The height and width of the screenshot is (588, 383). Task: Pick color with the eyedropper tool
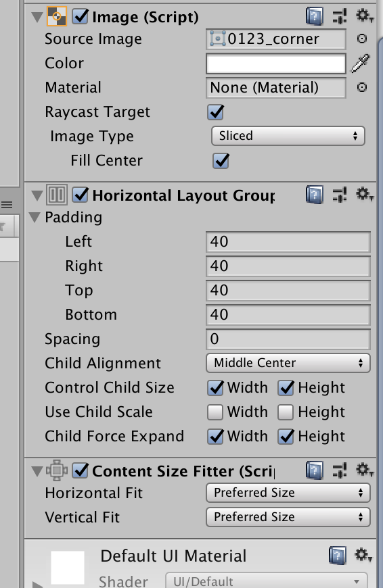click(361, 63)
